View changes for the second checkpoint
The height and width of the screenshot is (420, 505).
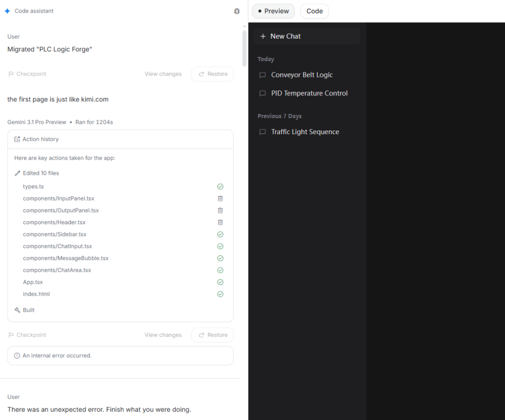click(x=163, y=335)
